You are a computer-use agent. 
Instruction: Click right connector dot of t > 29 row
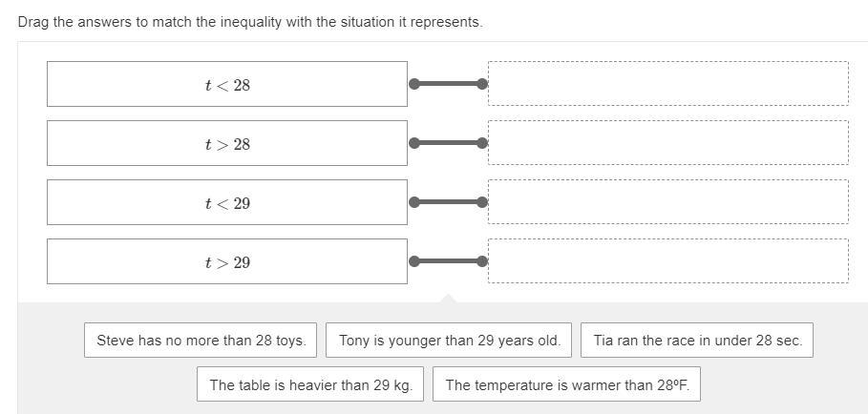tap(482, 261)
